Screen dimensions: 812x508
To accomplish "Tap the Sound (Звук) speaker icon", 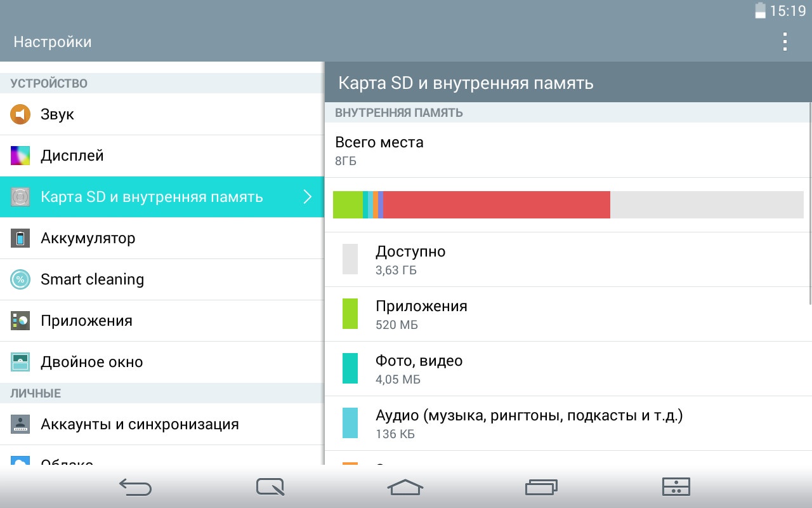I will tap(20, 114).
